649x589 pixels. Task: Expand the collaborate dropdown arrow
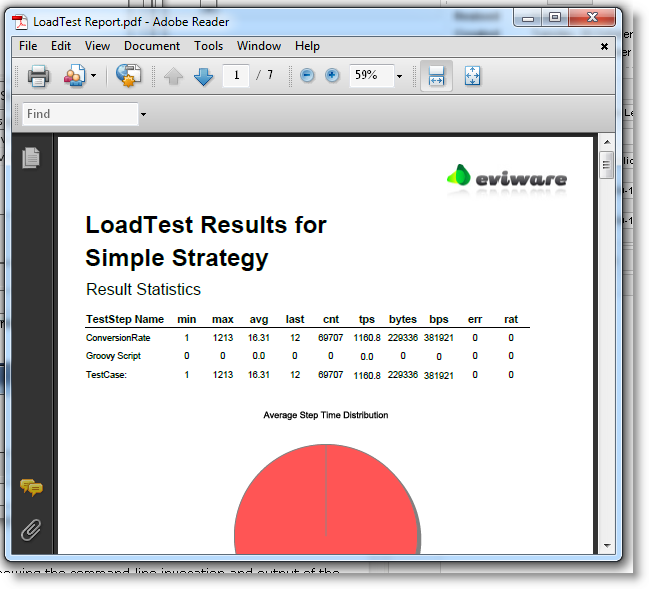click(x=94, y=76)
